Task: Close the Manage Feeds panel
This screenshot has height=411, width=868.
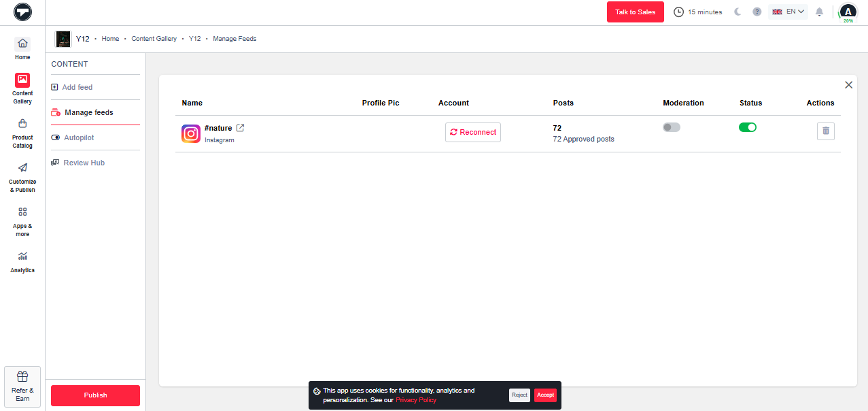Action: click(848, 85)
